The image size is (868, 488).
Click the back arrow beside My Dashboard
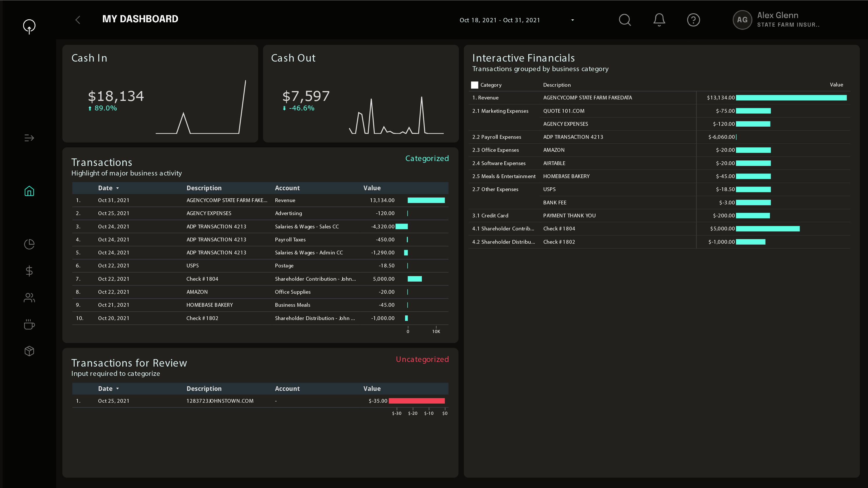(78, 20)
